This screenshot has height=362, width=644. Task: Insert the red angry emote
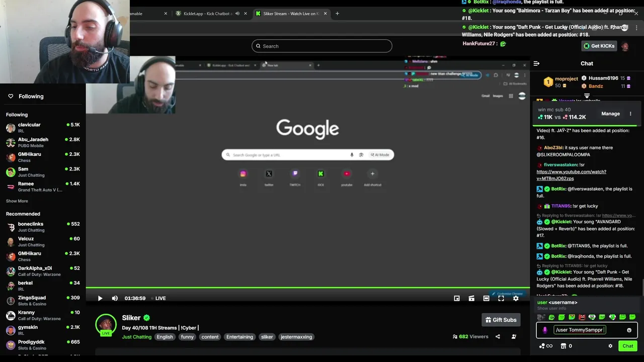click(x=582, y=317)
